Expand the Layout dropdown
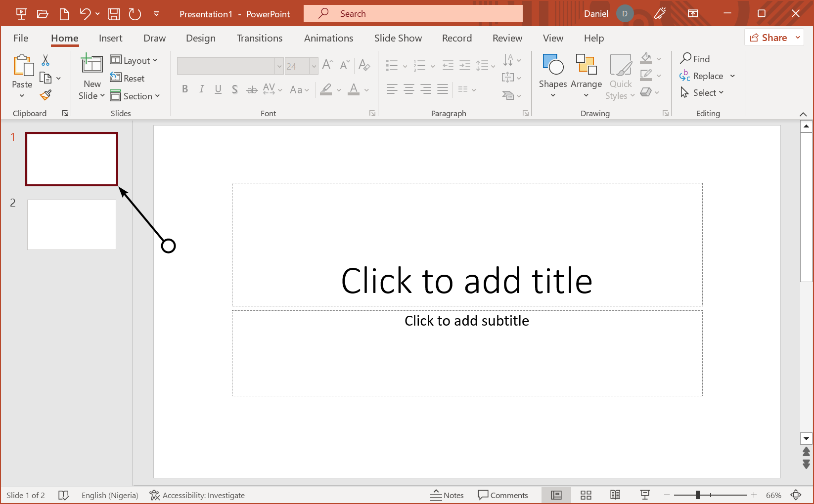Viewport: 814px width, 504px height. pos(135,60)
